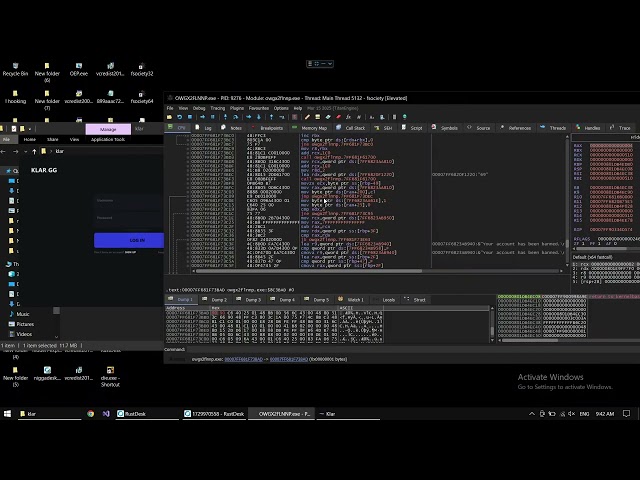Switch to the Struct tab
The image size is (640, 480).
point(415,300)
